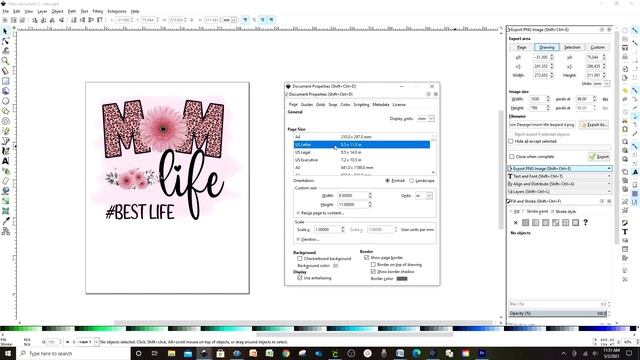
Task: Select the Rectangle tool
Action: click(5, 81)
